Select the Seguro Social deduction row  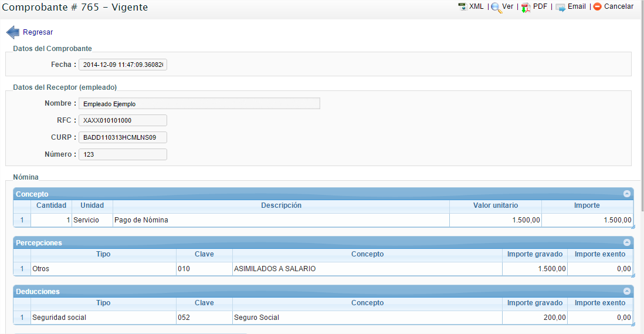click(367, 318)
